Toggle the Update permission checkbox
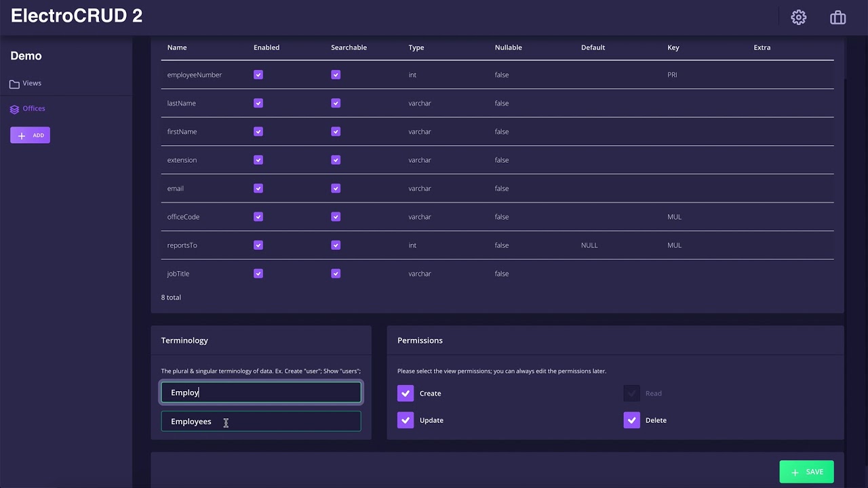868x488 pixels. (406, 420)
